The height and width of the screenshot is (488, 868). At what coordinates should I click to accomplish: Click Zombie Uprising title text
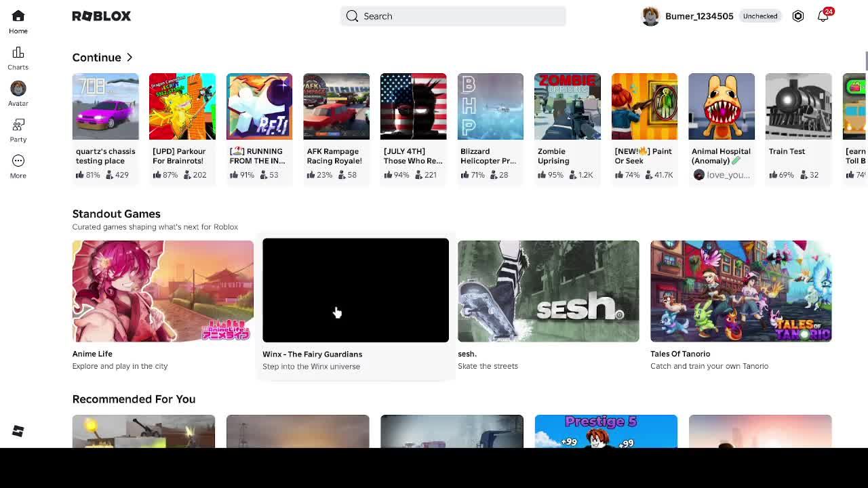(553, 156)
